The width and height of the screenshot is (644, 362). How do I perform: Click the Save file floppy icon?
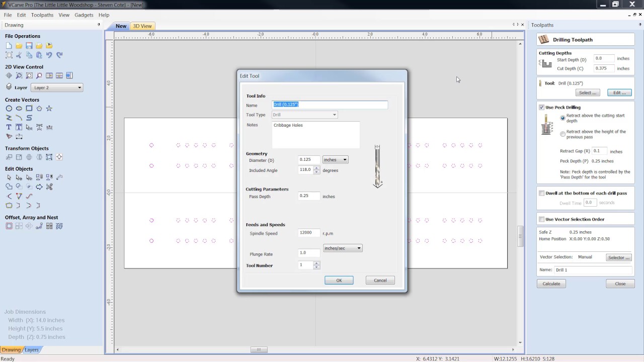[29, 46]
